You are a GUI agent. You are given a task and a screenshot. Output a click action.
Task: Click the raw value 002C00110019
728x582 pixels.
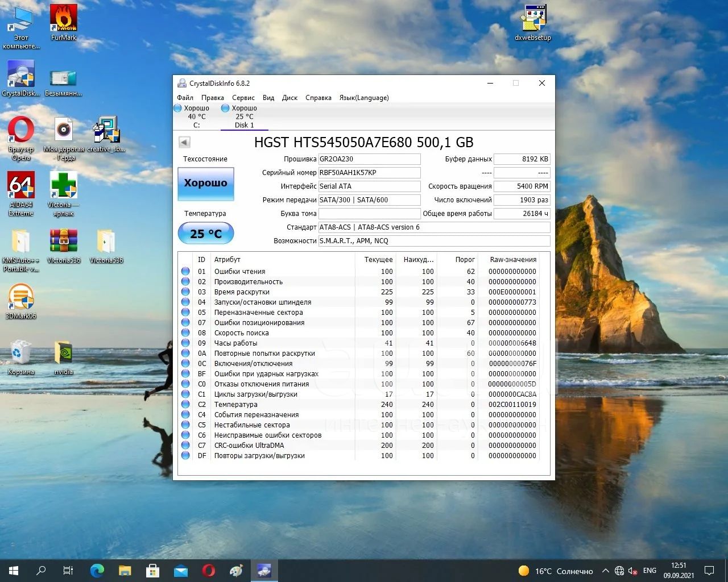pyautogui.click(x=512, y=404)
